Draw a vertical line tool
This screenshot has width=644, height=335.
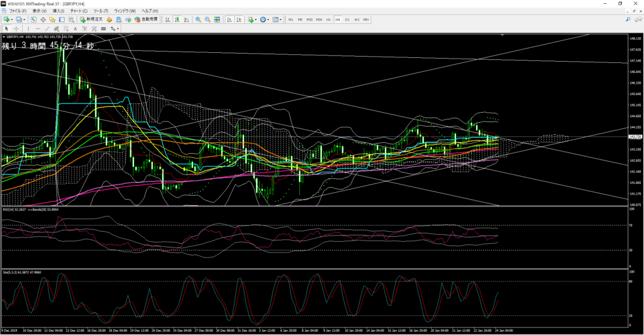point(28,29)
